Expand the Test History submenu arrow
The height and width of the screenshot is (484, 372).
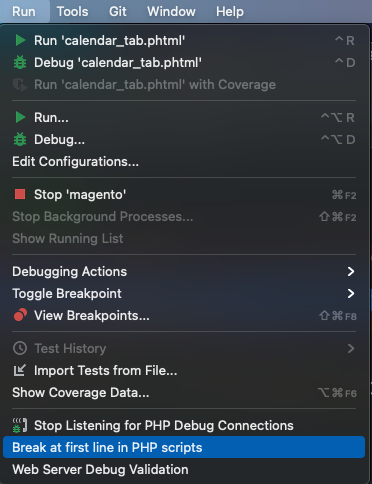click(351, 348)
